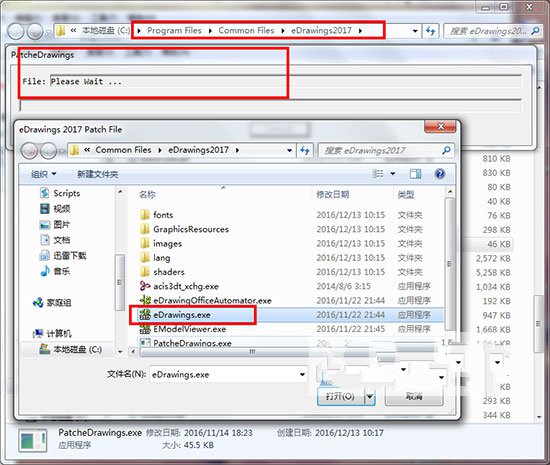
Task: Select EModelViewer.exe file
Action: [x=183, y=329]
